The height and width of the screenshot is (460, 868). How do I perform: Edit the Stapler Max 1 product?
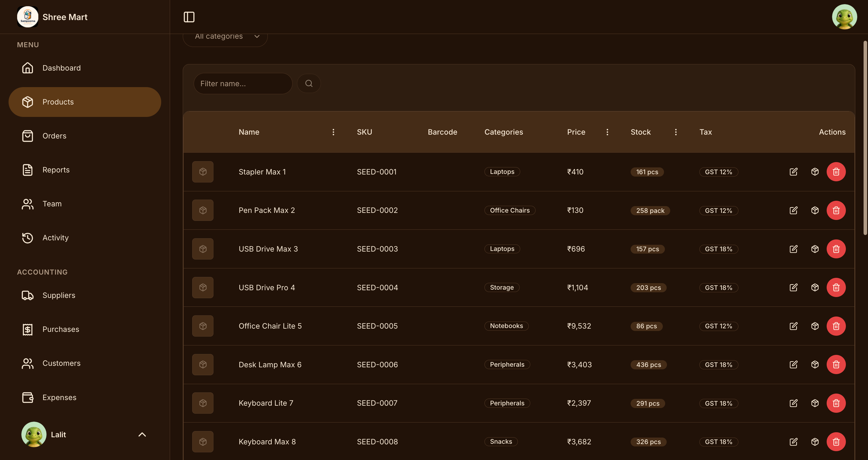click(x=794, y=172)
